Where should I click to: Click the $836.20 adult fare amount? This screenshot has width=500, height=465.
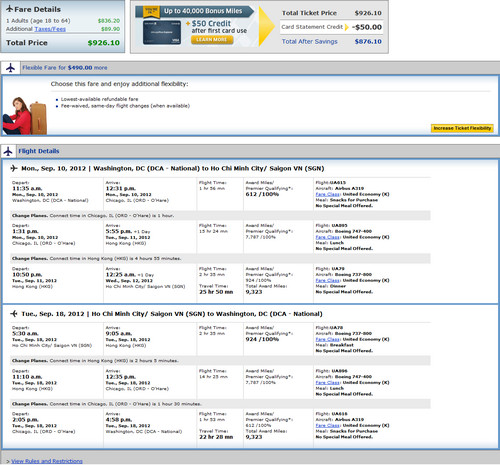click(109, 21)
